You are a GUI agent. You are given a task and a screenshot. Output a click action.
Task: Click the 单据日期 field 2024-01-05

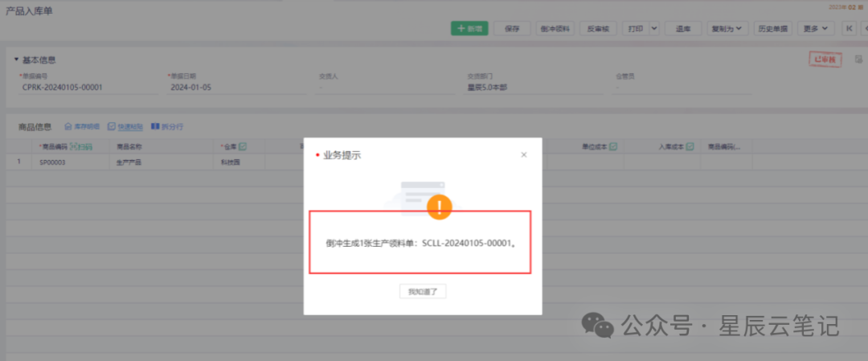click(x=237, y=88)
